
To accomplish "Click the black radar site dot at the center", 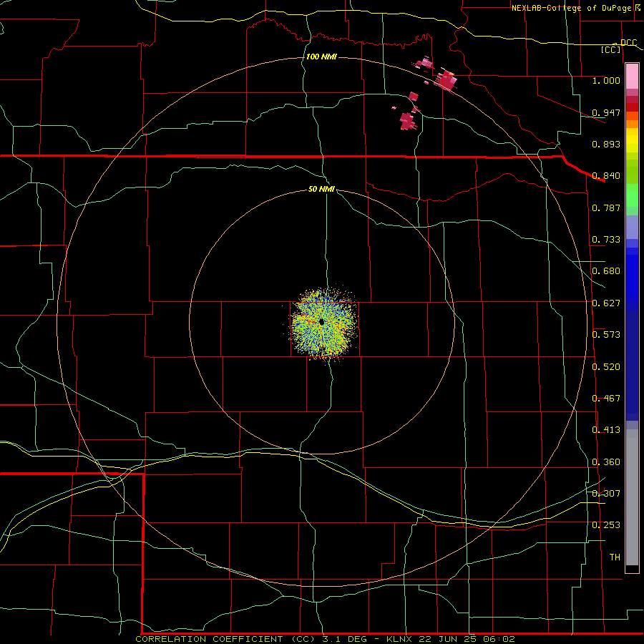I will (321, 322).
